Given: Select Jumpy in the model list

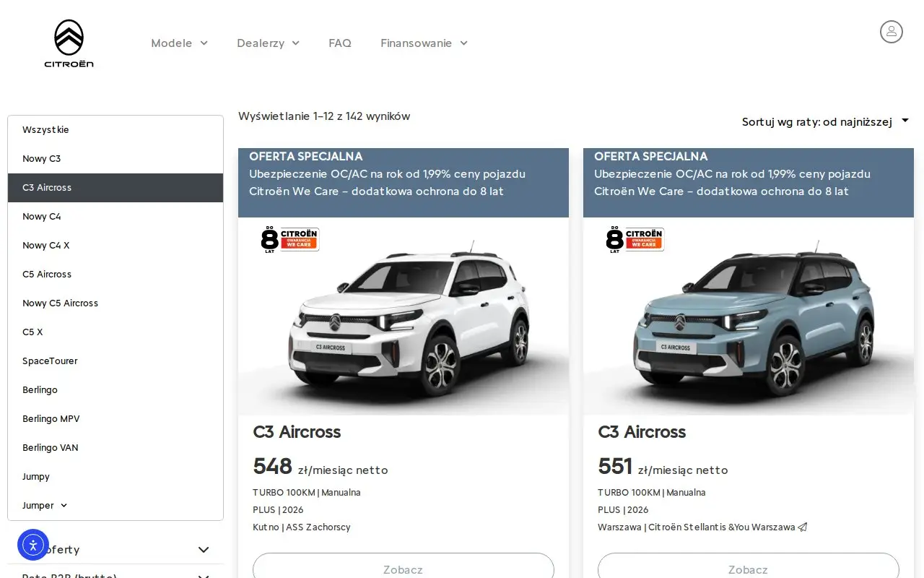Looking at the screenshot, I should click(115, 477).
